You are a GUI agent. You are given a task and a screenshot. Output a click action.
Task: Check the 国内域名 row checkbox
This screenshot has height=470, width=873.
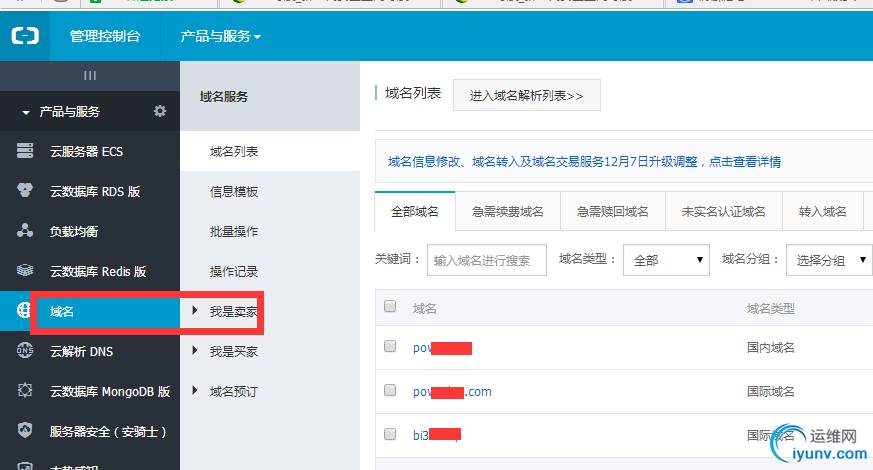[x=390, y=346]
